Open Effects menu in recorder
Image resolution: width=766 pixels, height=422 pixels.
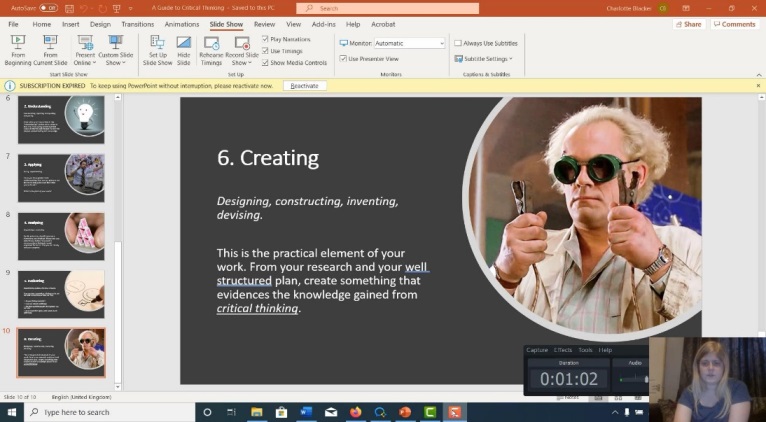coord(563,350)
